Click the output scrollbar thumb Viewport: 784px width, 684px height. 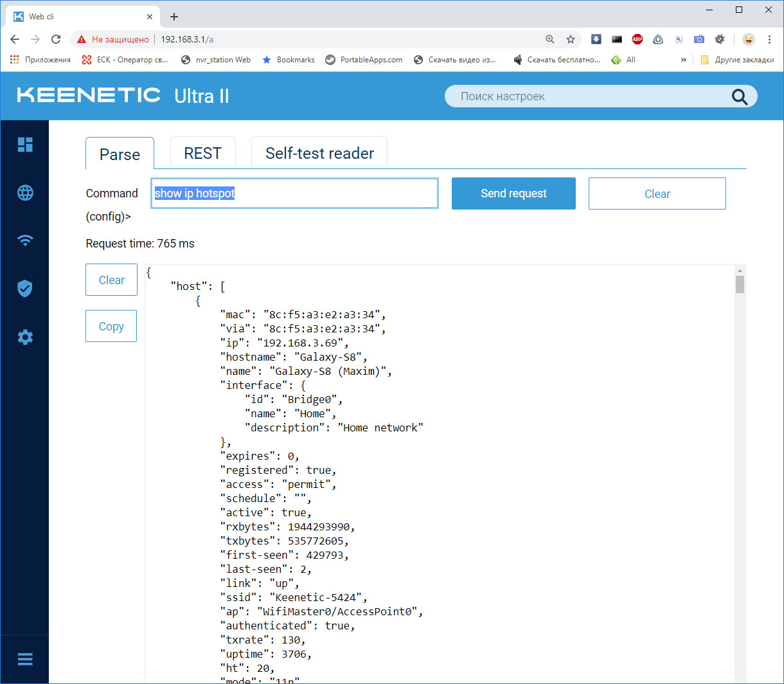[x=740, y=284]
